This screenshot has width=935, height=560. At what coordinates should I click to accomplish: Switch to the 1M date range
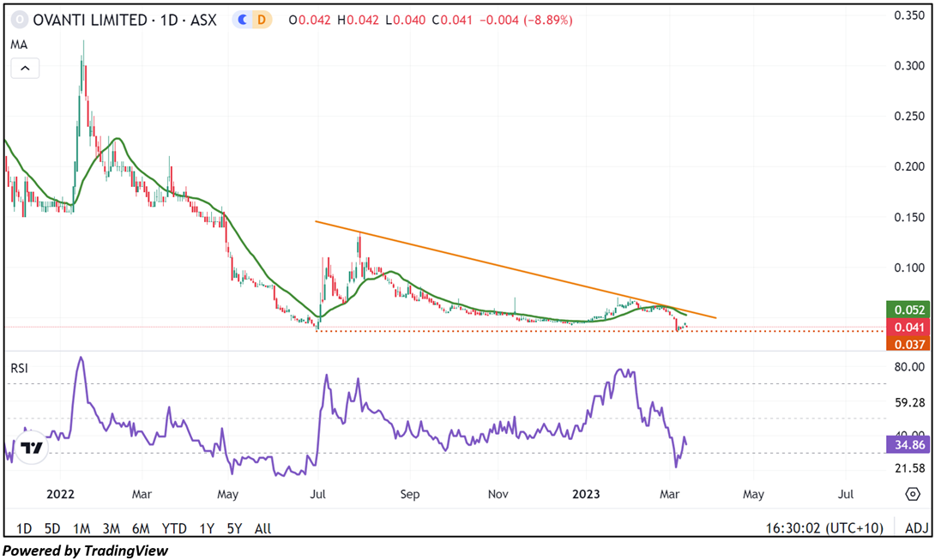tap(81, 528)
